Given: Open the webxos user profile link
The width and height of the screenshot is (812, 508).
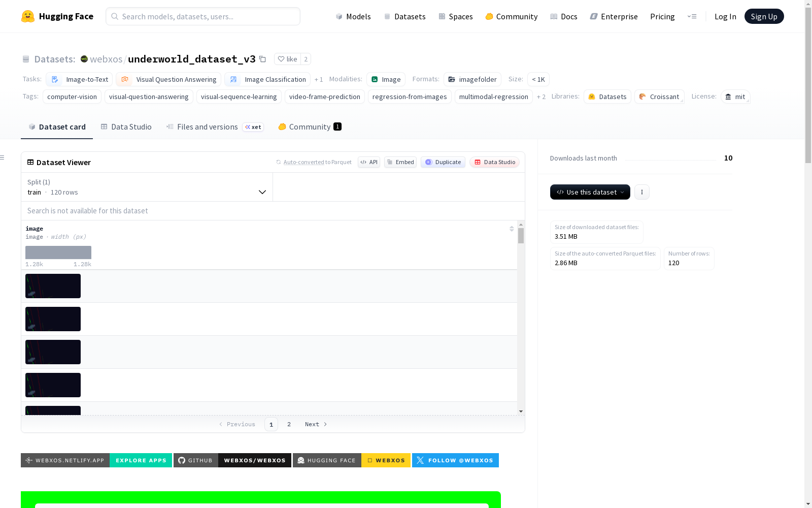Looking at the screenshot, I should tap(106, 59).
